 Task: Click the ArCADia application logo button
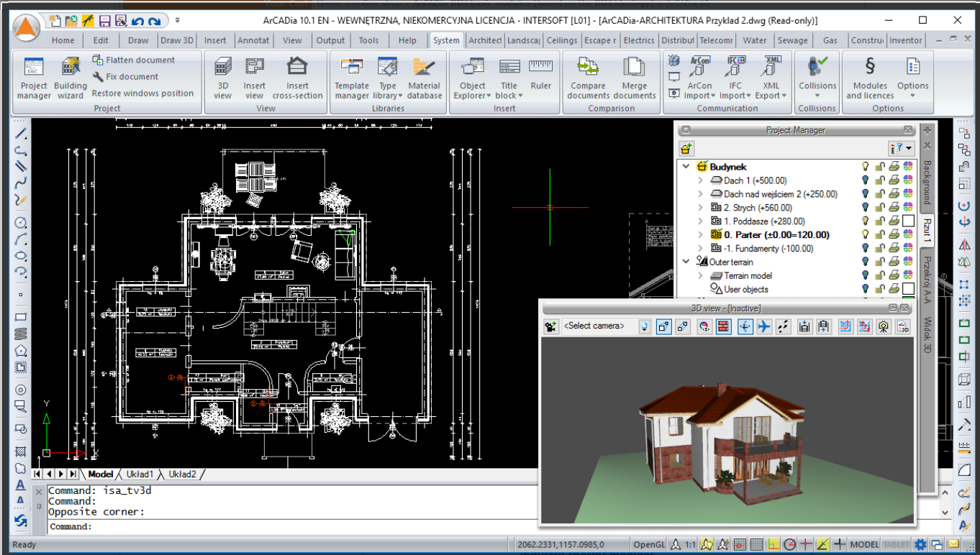click(26, 28)
